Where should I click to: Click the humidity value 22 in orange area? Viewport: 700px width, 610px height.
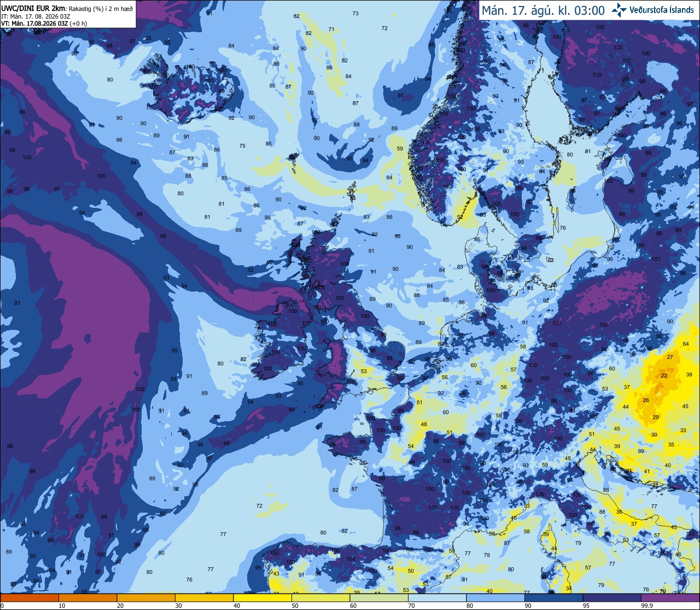664,376
